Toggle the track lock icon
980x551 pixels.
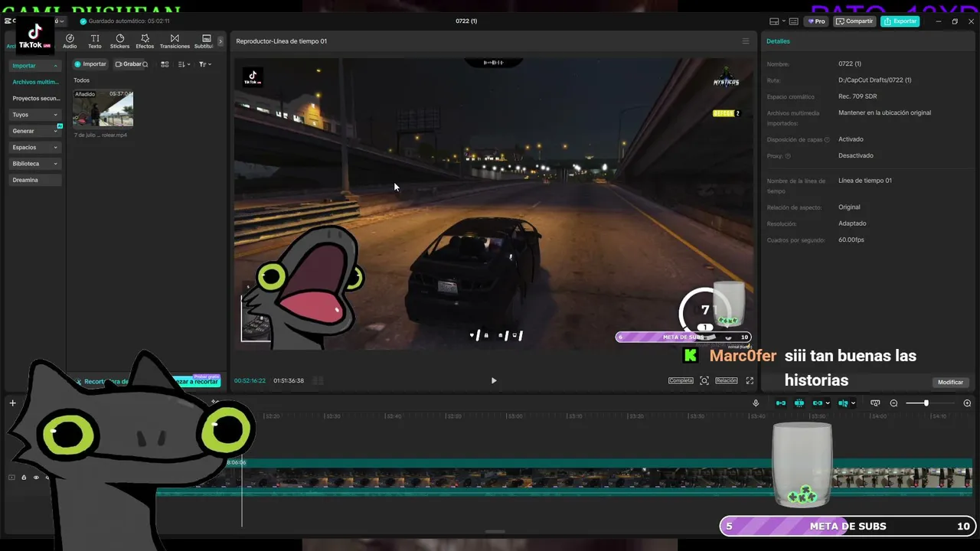(x=24, y=478)
